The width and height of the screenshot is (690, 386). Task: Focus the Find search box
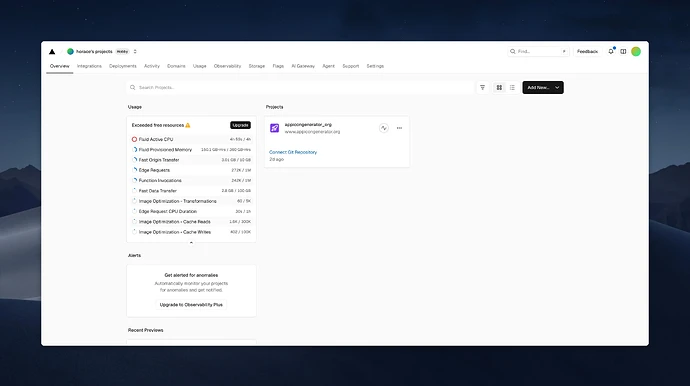click(x=538, y=51)
